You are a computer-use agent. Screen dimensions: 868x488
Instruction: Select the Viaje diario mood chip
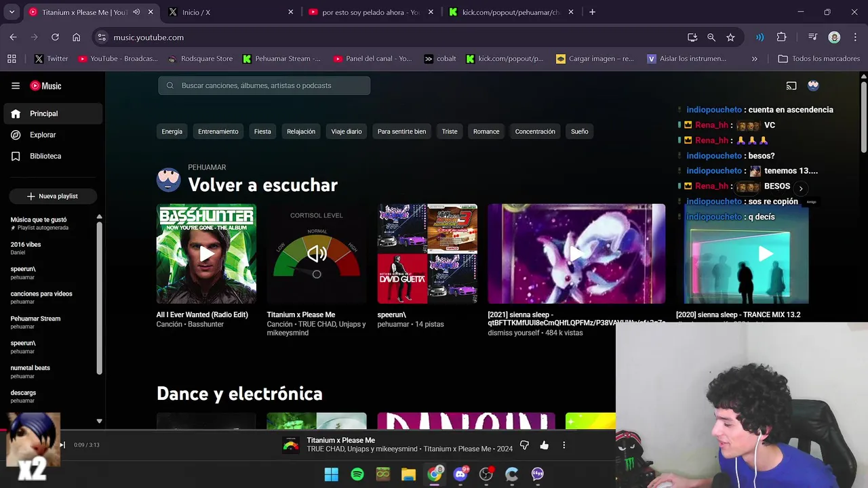(347, 131)
